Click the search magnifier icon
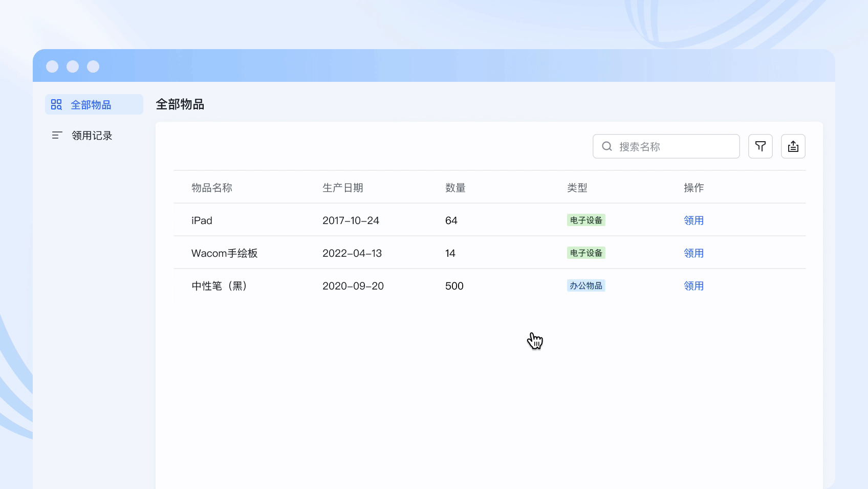The height and width of the screenshot is (489, 868). click(607, 146)
